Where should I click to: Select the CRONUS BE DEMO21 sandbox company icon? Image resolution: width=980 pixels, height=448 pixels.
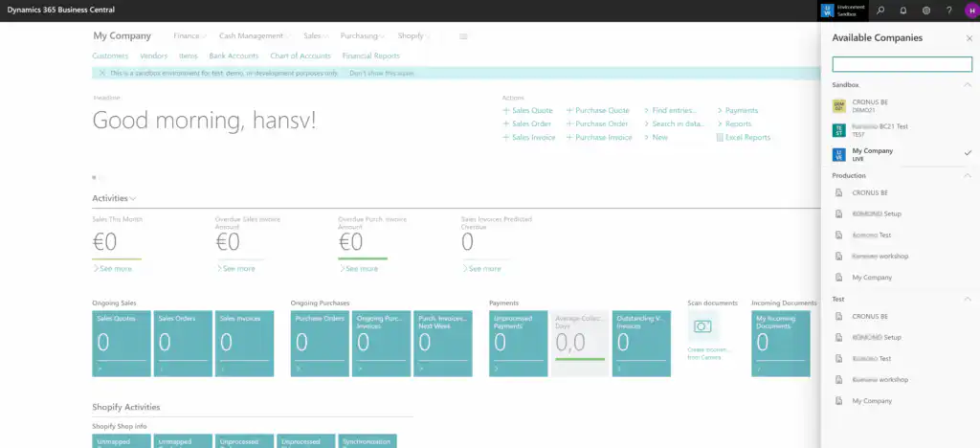(839, 105)
